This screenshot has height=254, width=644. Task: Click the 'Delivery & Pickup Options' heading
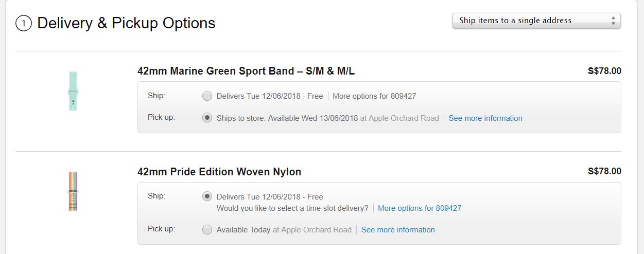point(126,24)
